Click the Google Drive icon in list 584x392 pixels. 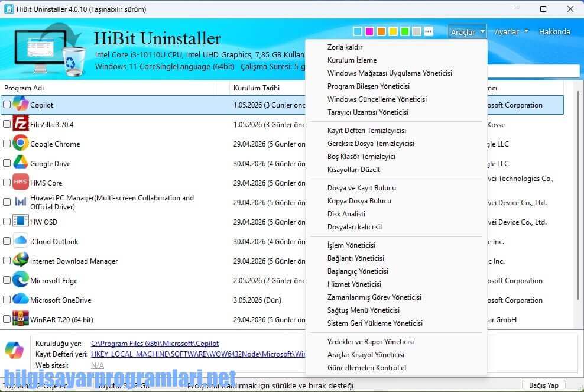[21, 163]
